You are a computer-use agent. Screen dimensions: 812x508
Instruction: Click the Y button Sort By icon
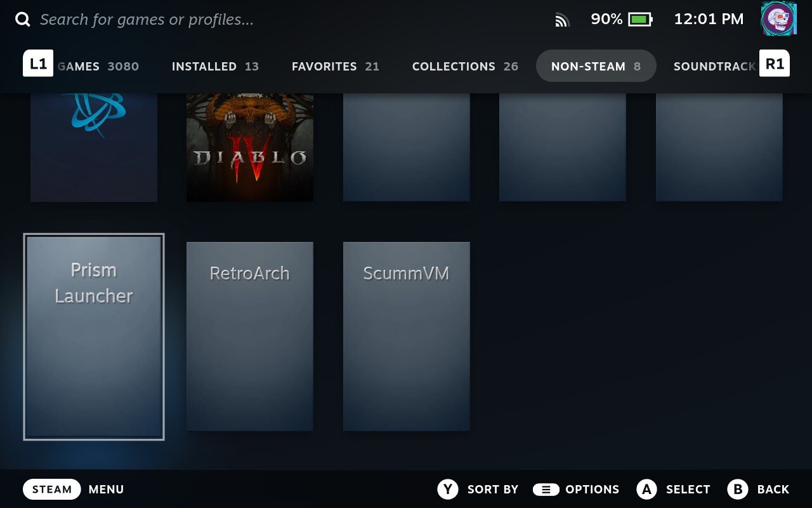447,489
